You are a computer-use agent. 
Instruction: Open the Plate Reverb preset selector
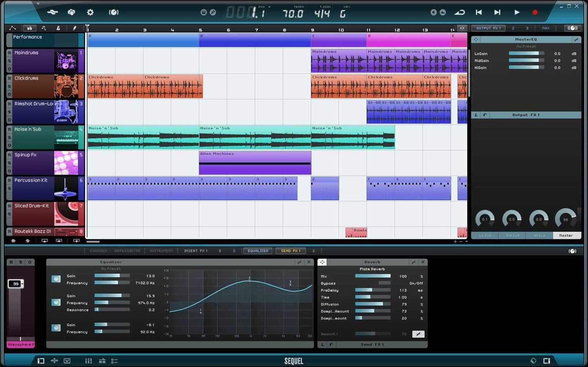point(372,269)
